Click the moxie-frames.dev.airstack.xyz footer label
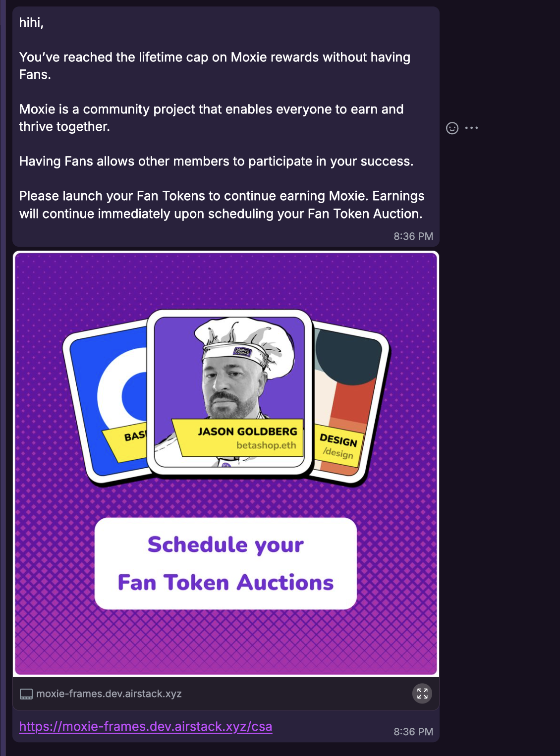Image resolution: width=560 pixels, height=756 pixels. point(109,694)
